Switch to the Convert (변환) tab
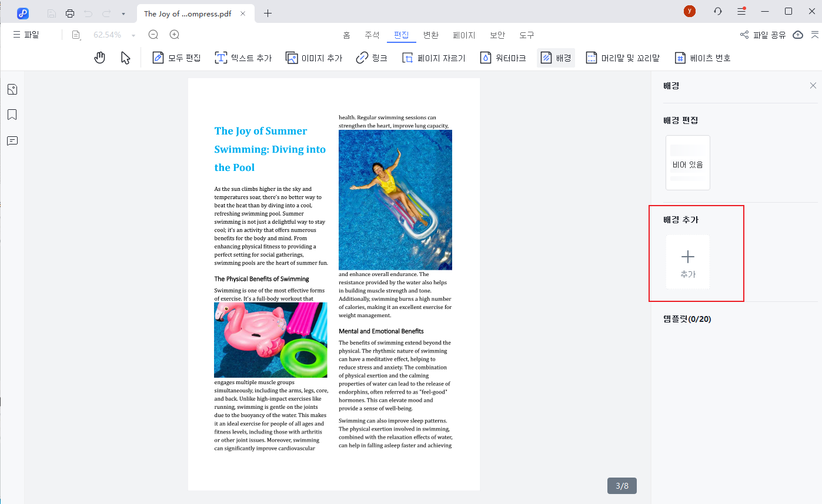 [x=431, y=35]
